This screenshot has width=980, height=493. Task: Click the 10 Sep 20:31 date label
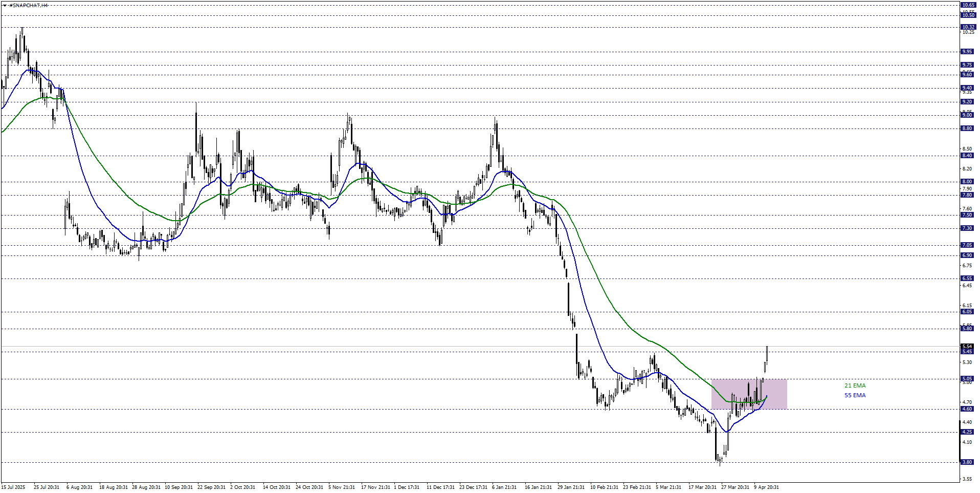(179, 487)
